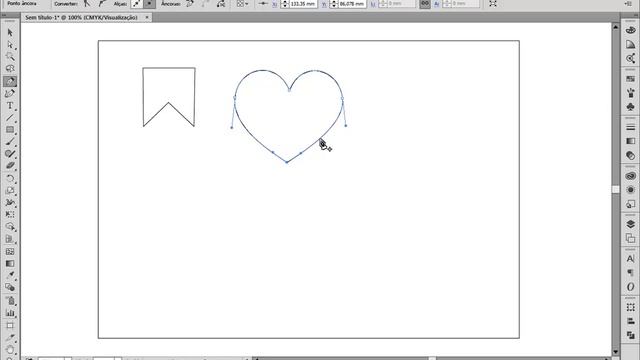Select the Lasso tool
This screenshot has height=360, width=640.
click(10, 69)
